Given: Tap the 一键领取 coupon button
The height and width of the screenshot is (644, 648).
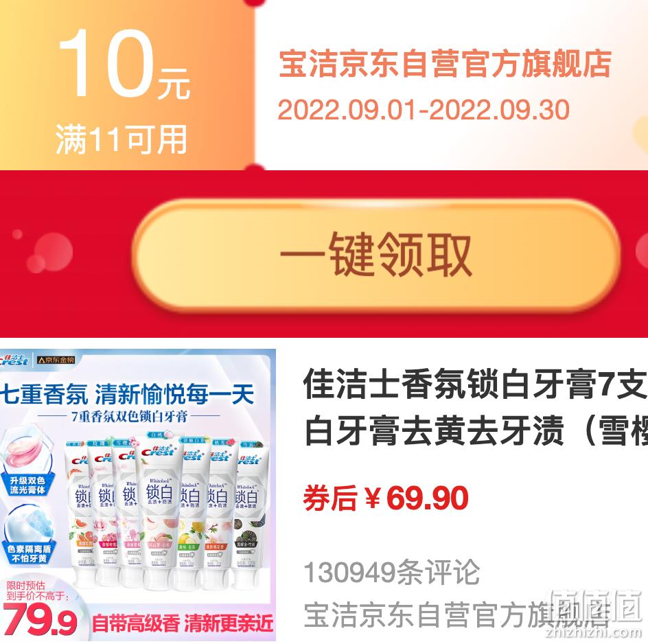Looking at the screenshot, I should tap(377, 255).
